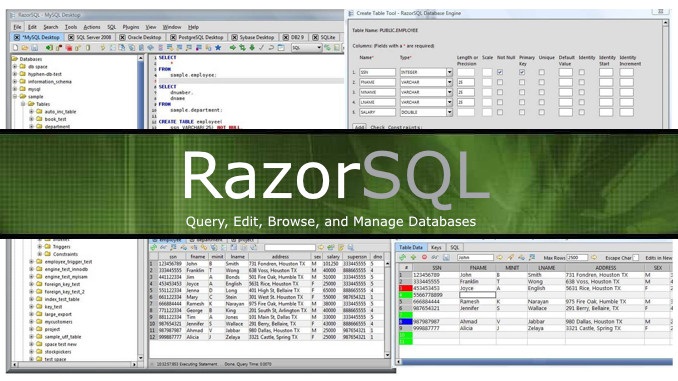
Task: Switch to the SQLite connection tab
Action: pos(324,37)
